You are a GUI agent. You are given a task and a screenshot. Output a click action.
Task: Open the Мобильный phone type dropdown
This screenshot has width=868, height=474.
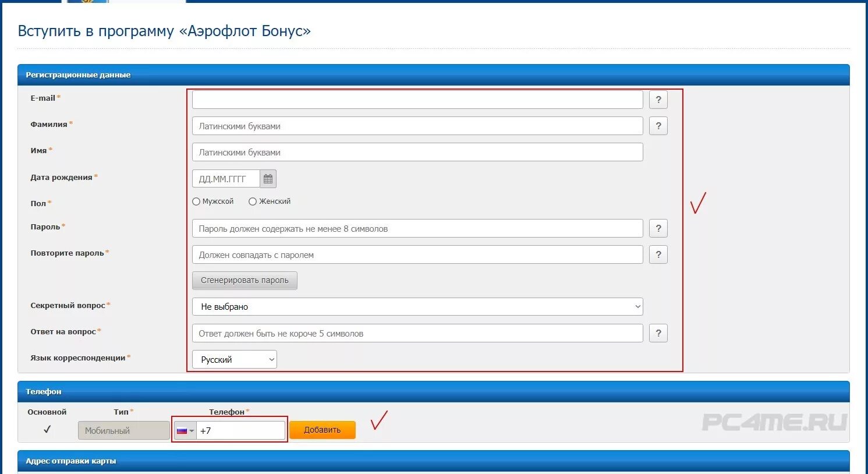124,430
